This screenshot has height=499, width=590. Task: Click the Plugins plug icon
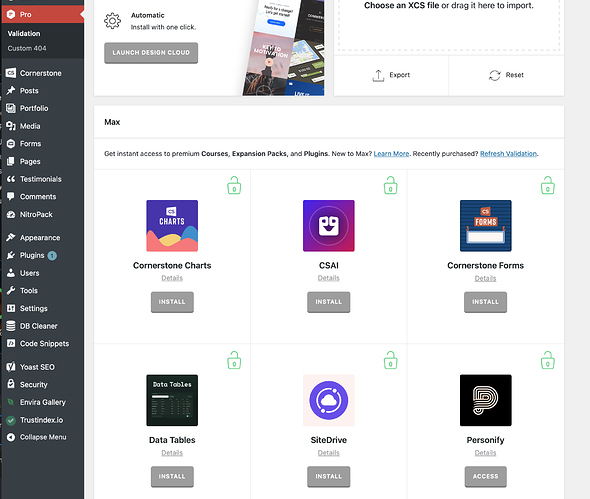click(x=11, y=255)
